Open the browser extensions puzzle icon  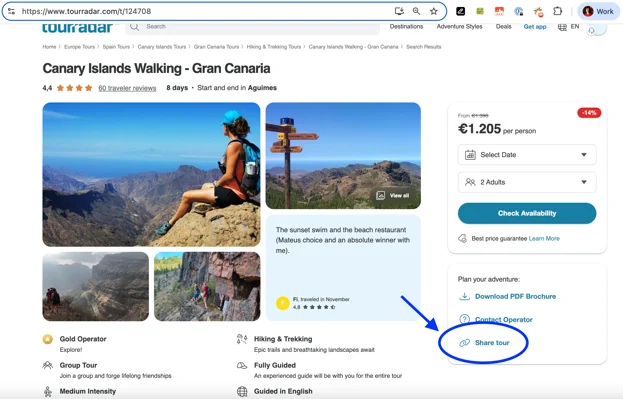pos(557,11)
